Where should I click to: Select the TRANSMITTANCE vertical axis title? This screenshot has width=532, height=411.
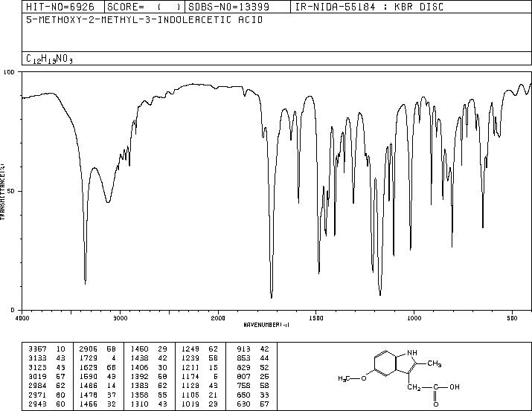pos(2,192)
